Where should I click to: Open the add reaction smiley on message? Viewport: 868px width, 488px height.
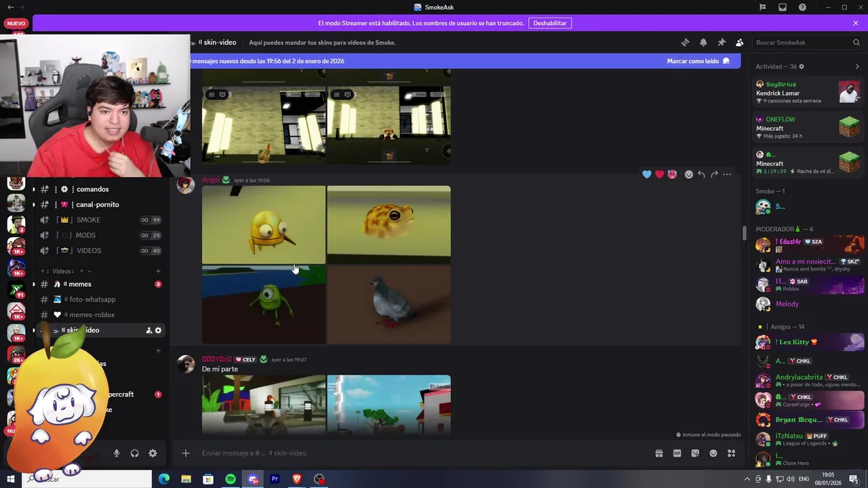coord(689,174)
